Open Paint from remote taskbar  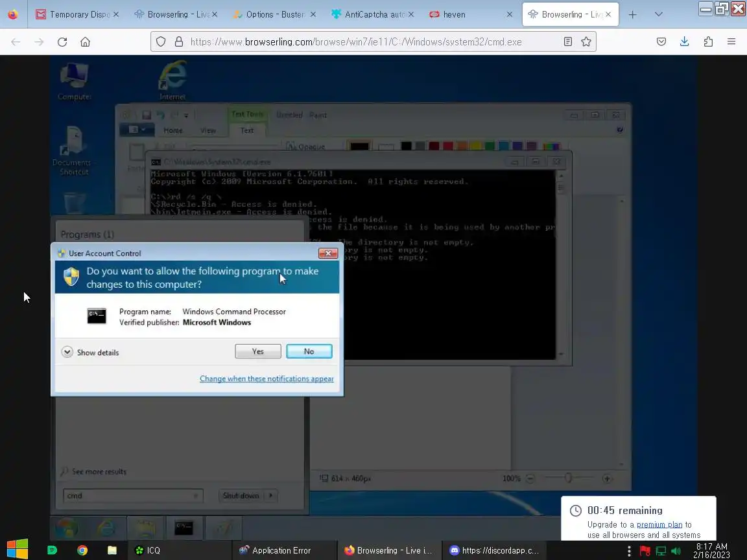click(x=224, y=528)
